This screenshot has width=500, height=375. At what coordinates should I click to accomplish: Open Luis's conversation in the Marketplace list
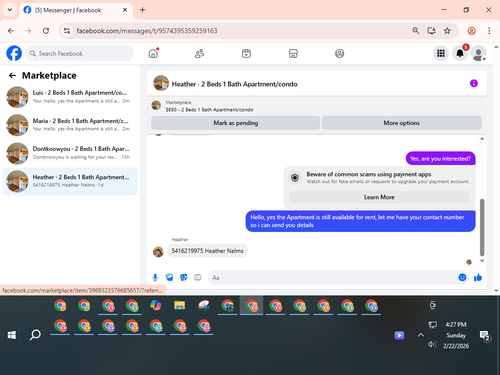(x=70, y=97)
